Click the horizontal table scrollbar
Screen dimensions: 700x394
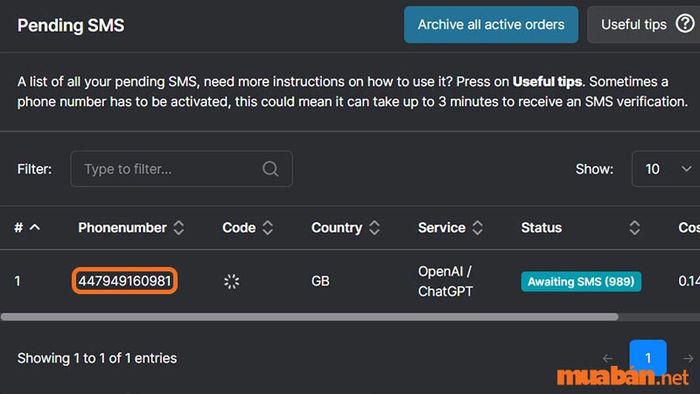[309, 317]
